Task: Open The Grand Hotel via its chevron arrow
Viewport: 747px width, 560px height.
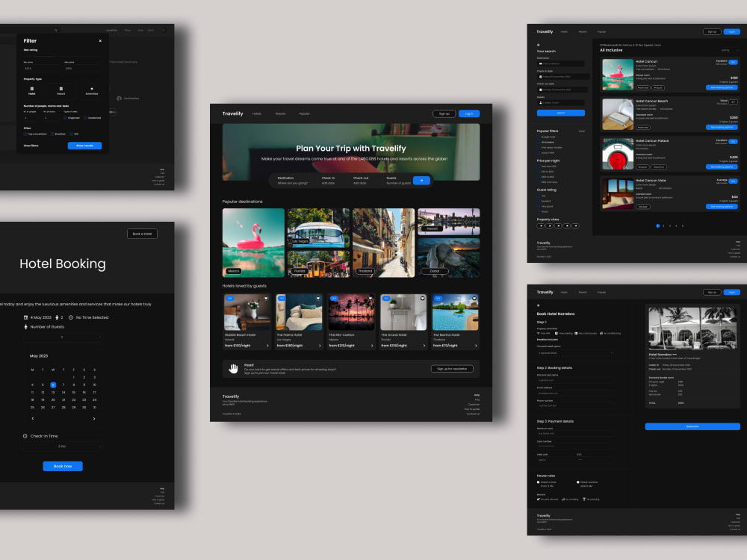Action: [424, 346]
